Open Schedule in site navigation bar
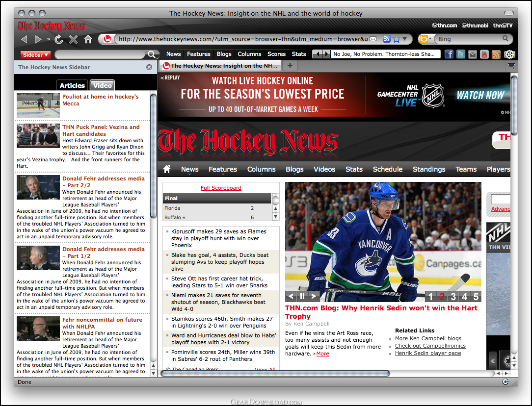This screenshot has width=532, height=406. click(x=387, y=169)
